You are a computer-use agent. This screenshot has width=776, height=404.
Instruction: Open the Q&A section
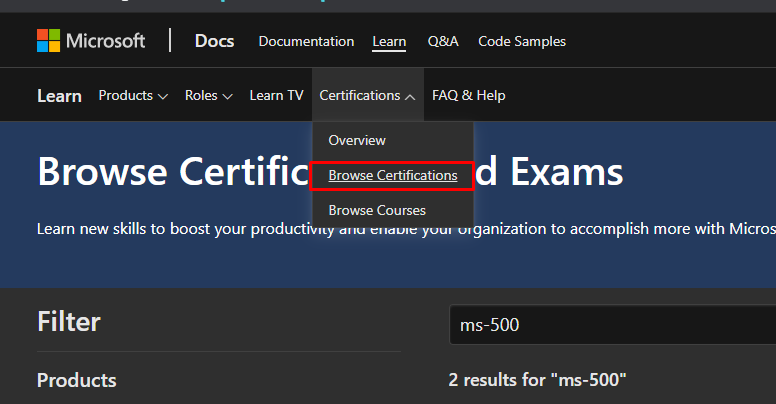click(442, 41)
